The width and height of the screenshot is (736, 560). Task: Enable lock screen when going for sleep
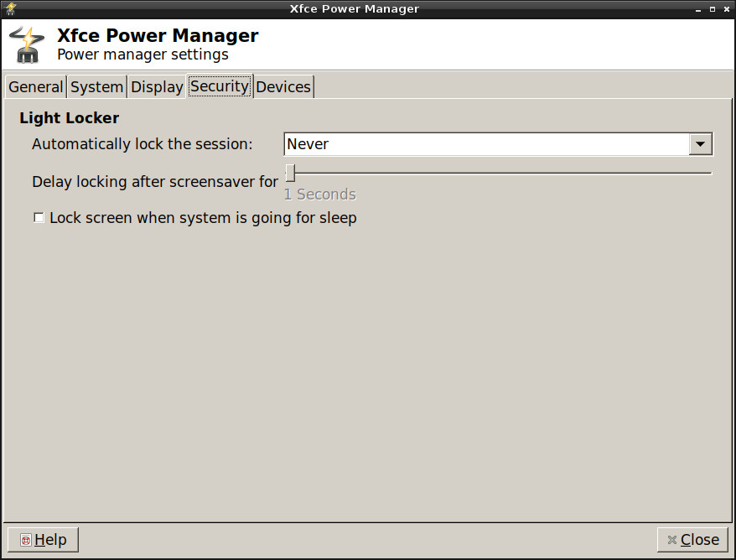[39, 218]
